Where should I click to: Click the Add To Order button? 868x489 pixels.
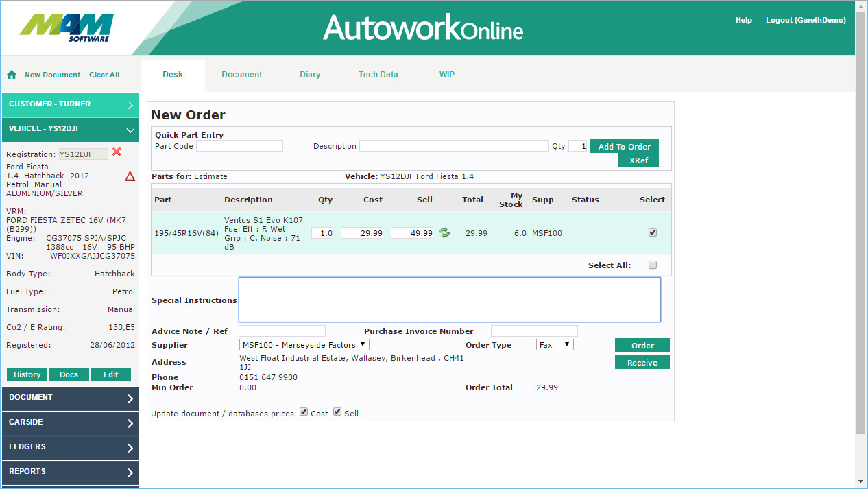coord(624,147)
